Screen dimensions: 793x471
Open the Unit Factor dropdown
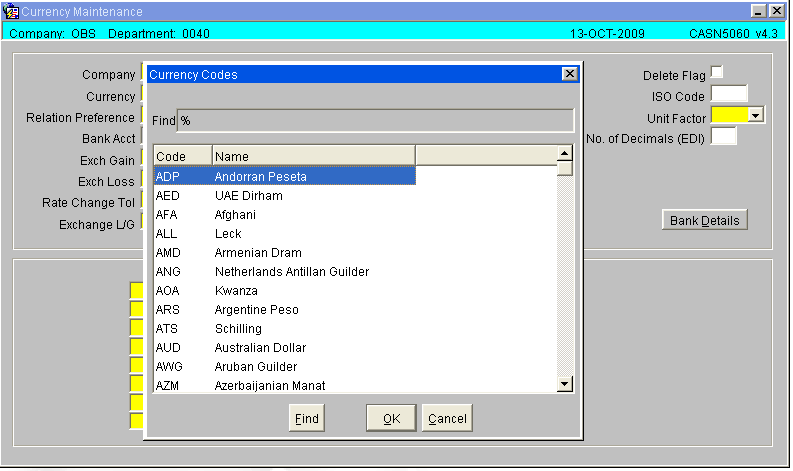[755, 115]
